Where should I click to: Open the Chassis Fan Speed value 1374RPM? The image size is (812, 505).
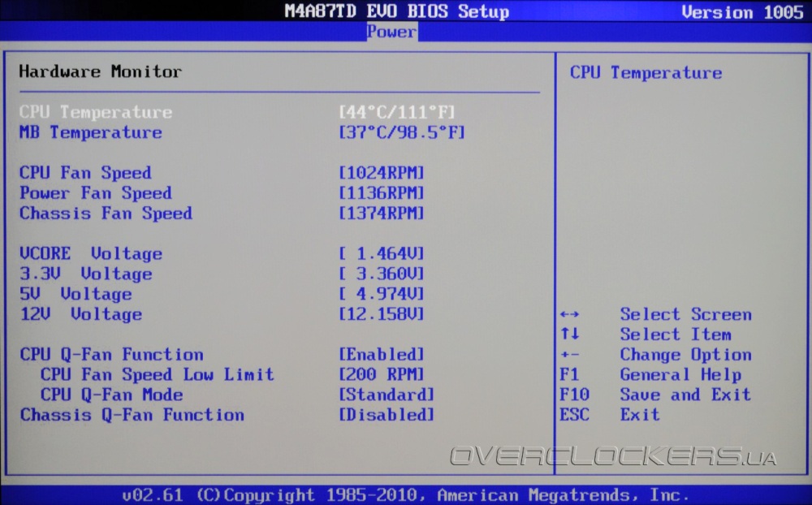[x=381, y=213]
